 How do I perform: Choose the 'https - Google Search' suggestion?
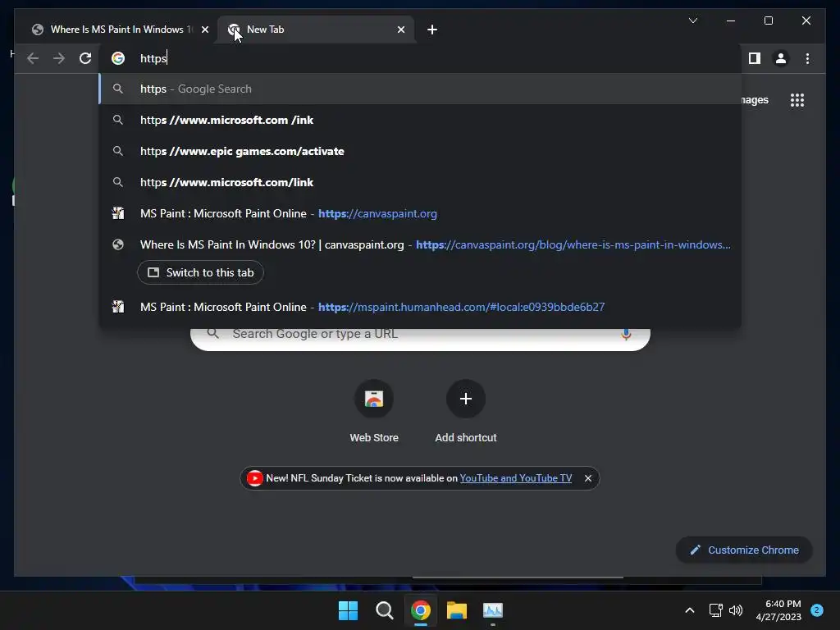click(x=420, y=89)
